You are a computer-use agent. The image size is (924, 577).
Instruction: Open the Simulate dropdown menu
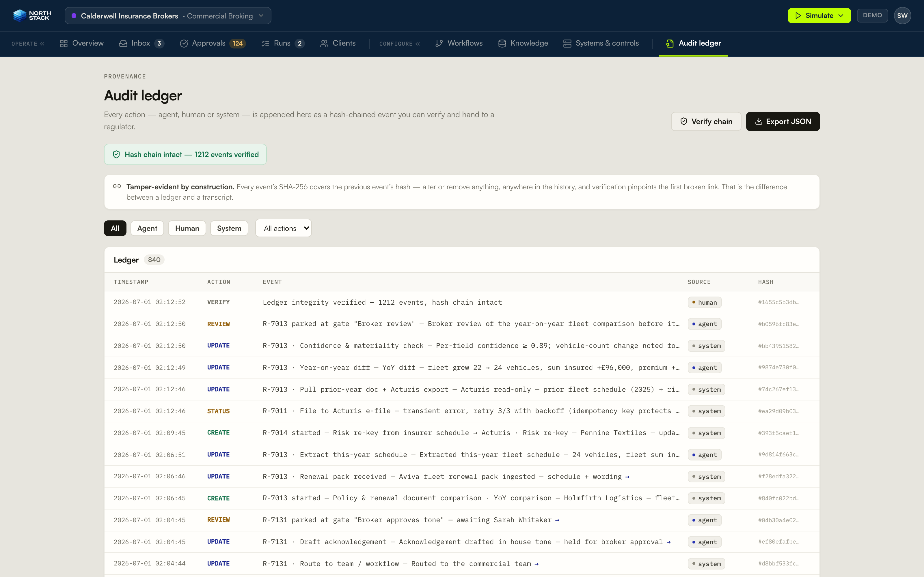point(819,16)
